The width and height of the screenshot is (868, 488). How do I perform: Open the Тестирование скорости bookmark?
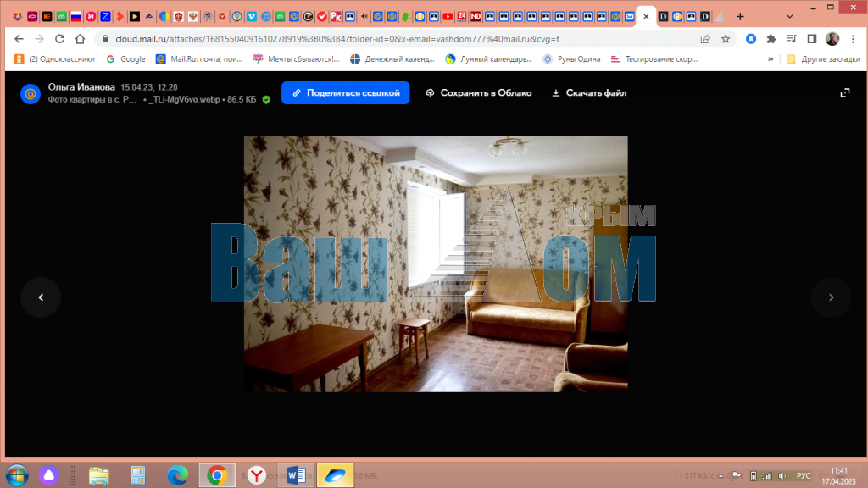pyautogui.click(x=654, y=59)
